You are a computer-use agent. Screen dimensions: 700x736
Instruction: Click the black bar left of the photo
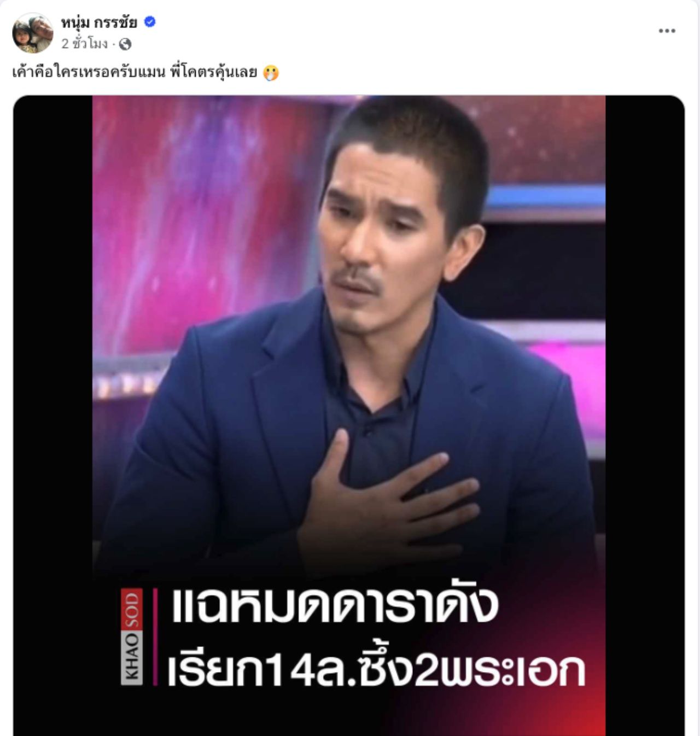52,416
